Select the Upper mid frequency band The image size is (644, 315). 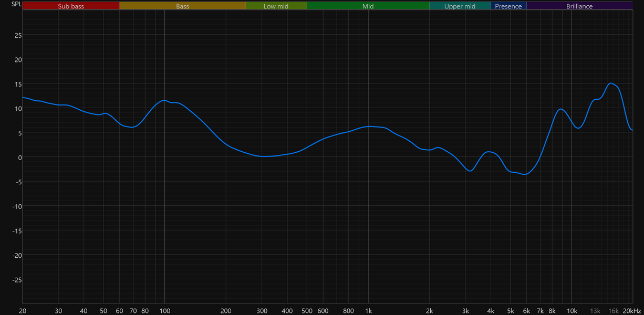[460, 6]
